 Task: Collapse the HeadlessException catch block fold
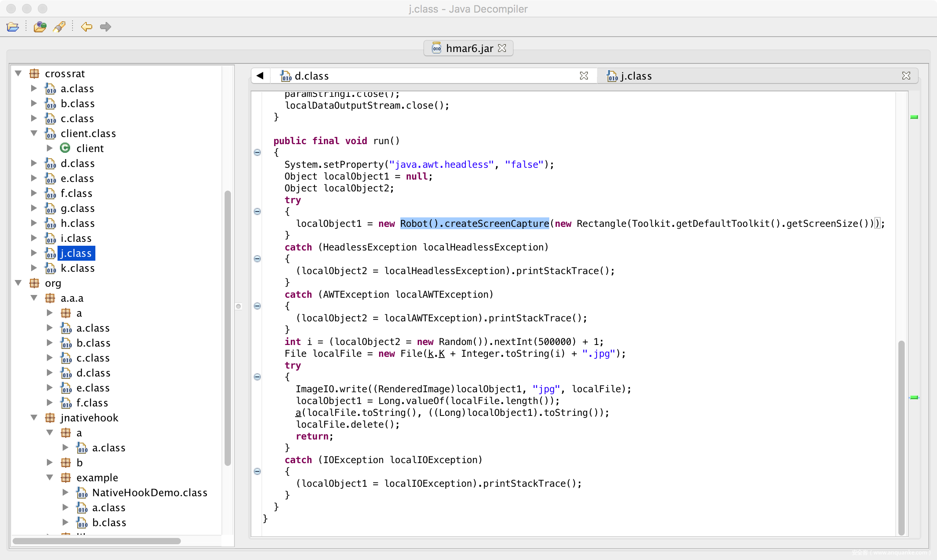tap(257, 259)
